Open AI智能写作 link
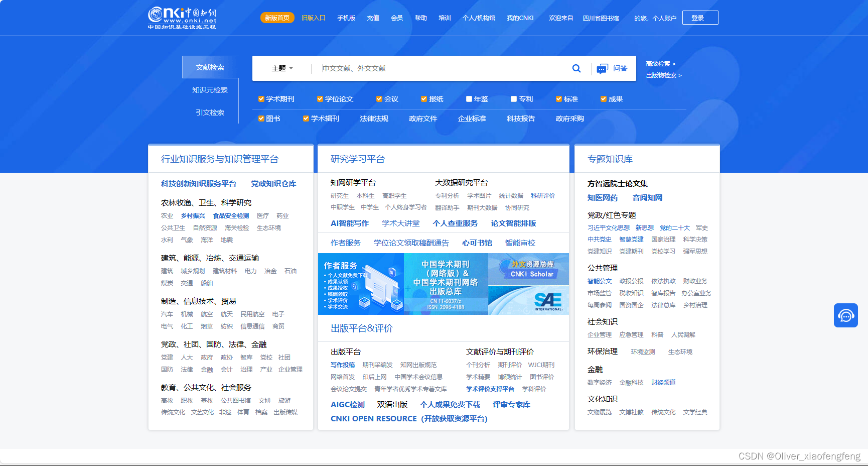The image size is (868, 466). coord(350,223)
